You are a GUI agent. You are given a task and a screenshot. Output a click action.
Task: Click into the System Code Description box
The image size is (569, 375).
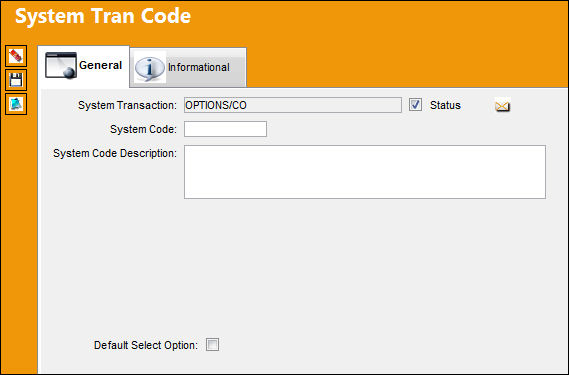[365, 172]
